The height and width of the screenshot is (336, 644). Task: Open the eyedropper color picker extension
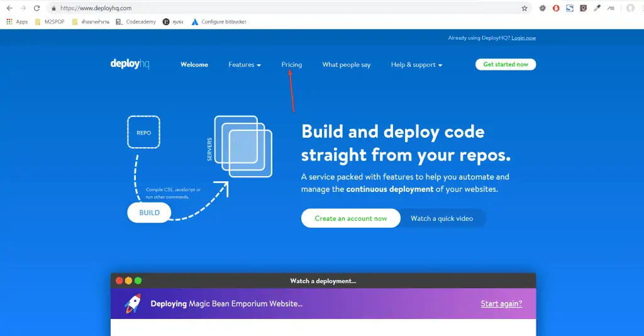point(597,8)
